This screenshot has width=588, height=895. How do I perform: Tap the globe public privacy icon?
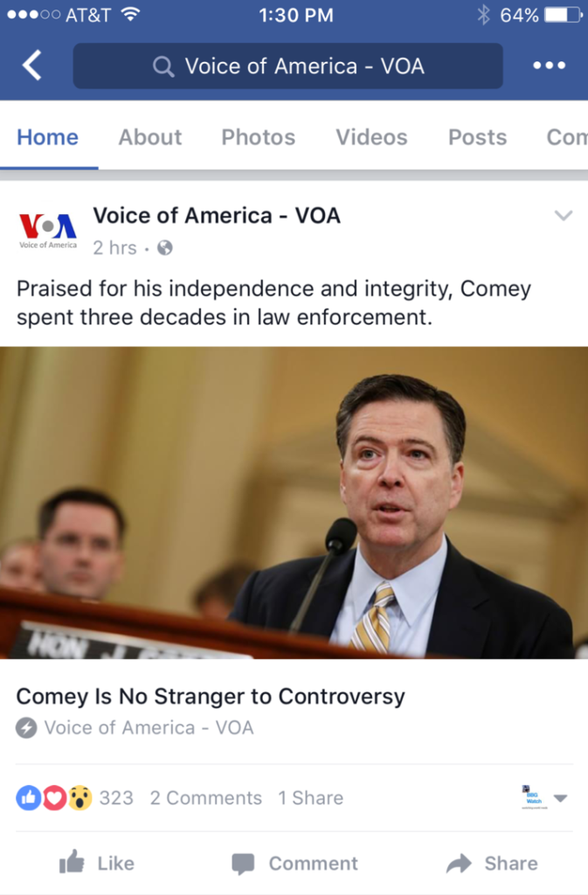[165, 247]
